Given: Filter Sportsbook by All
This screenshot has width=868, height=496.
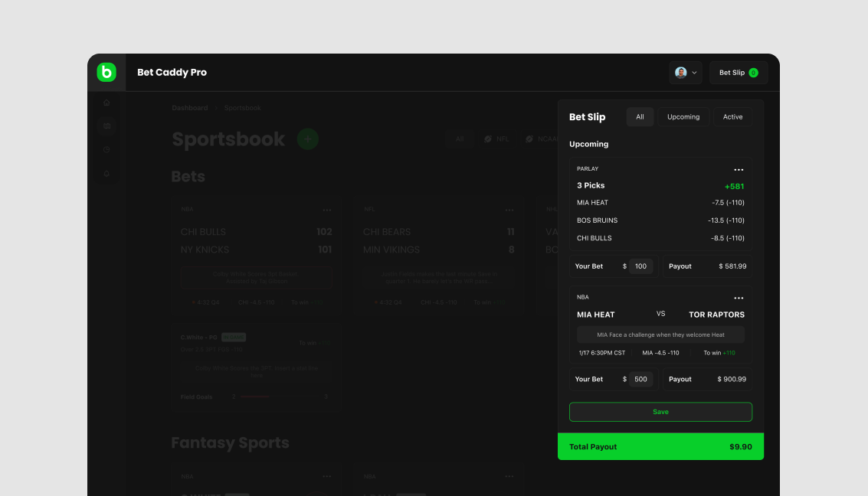Looking at the screenshot, I should point(460,139).
